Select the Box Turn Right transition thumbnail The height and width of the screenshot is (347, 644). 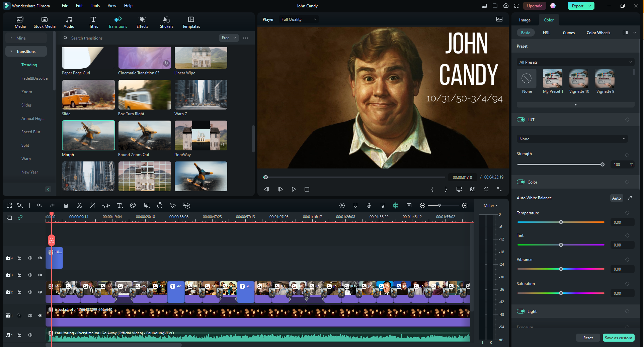(145, 94)
